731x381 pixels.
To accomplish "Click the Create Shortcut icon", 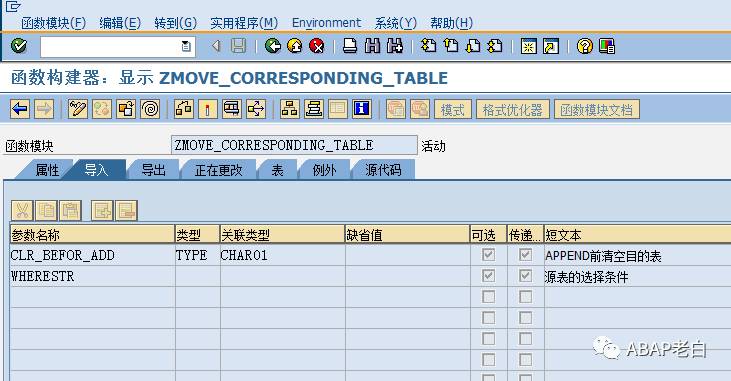I will (551, 46).
